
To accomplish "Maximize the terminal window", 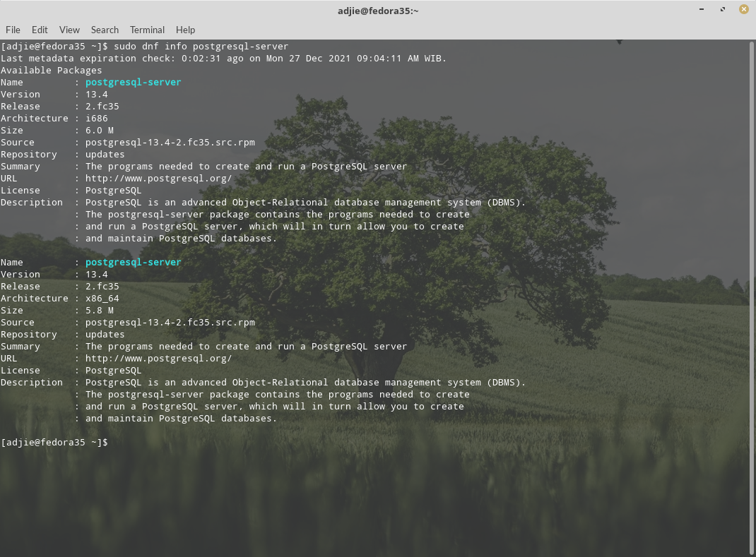I will coord(723,9).
